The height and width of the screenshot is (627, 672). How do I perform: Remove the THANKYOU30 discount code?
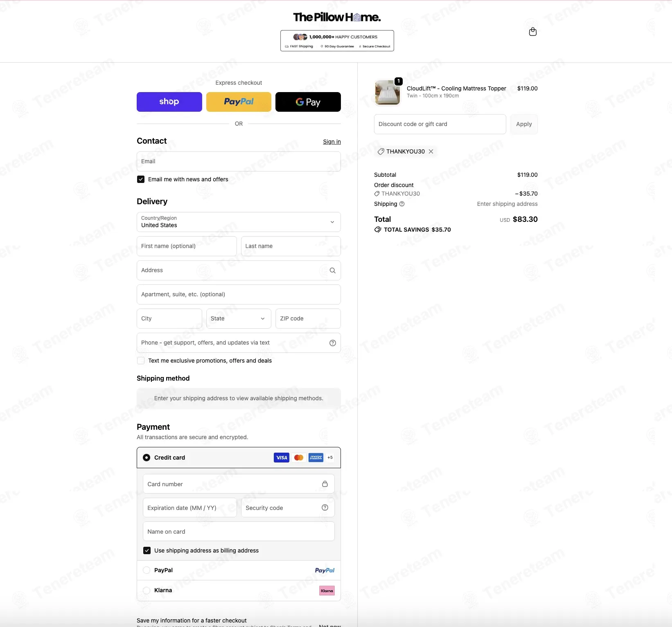point(431,151)
